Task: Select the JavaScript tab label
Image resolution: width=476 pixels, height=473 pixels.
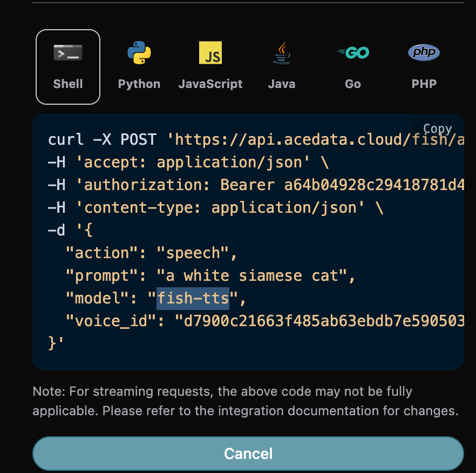Action: tap(210, 84)
